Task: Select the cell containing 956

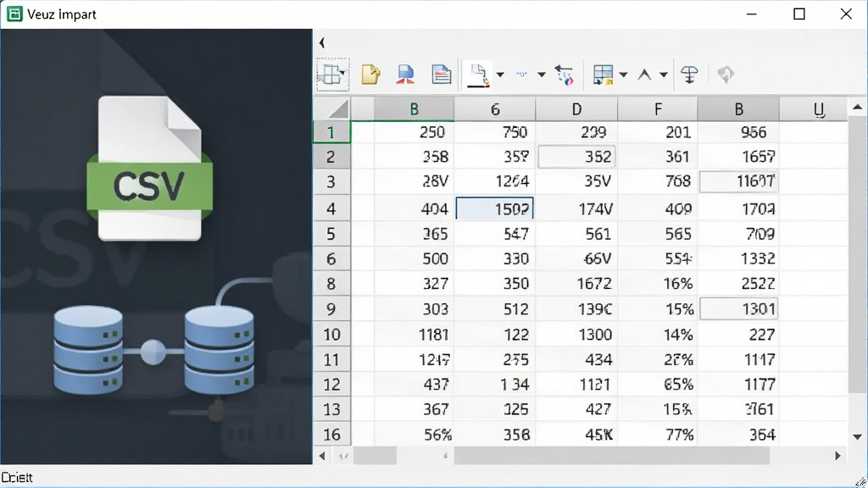Action: [x=738, y=132]
